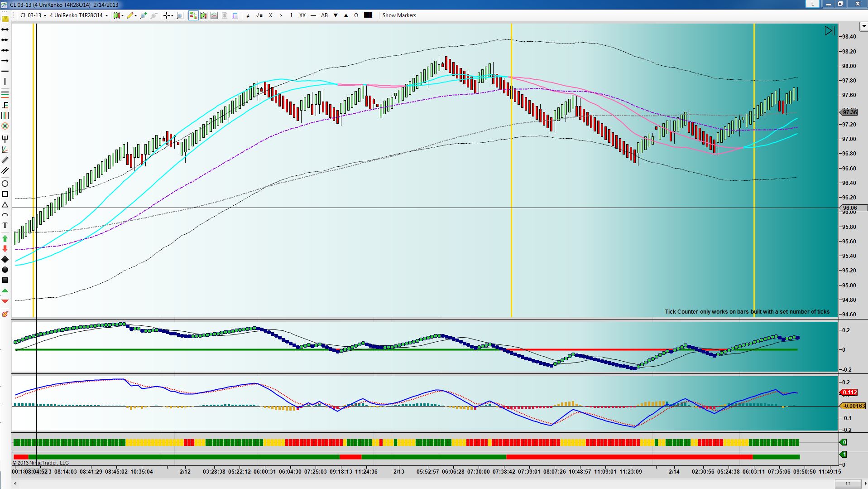Select the Fibonacci Extensions tool
Screen dimensions: 868x489
click(5, 105)
